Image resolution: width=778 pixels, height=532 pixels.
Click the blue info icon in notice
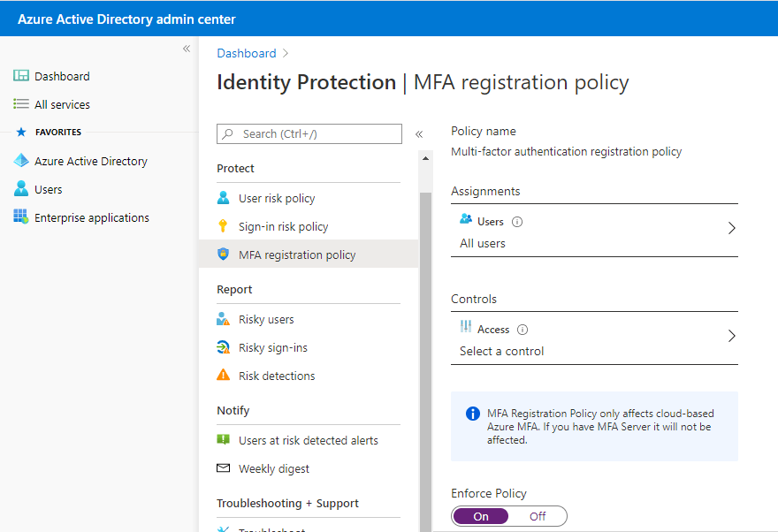point(473,414)
